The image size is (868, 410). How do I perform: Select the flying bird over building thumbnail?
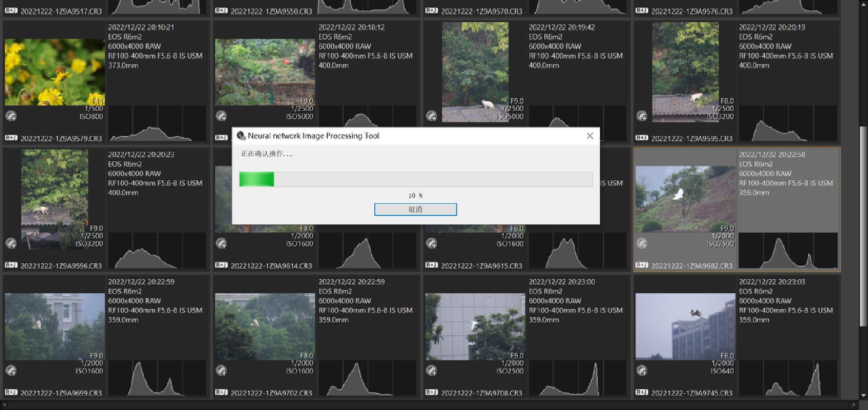(685, 326)
